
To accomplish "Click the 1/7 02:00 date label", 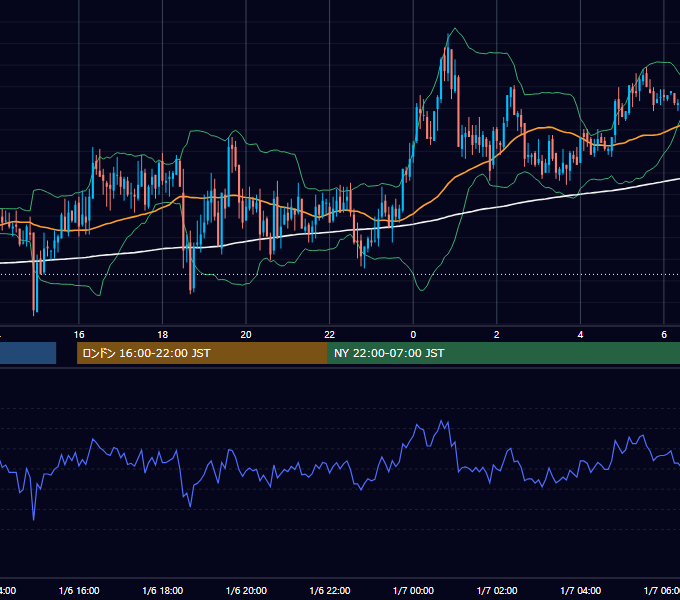I will pos(497,590).
